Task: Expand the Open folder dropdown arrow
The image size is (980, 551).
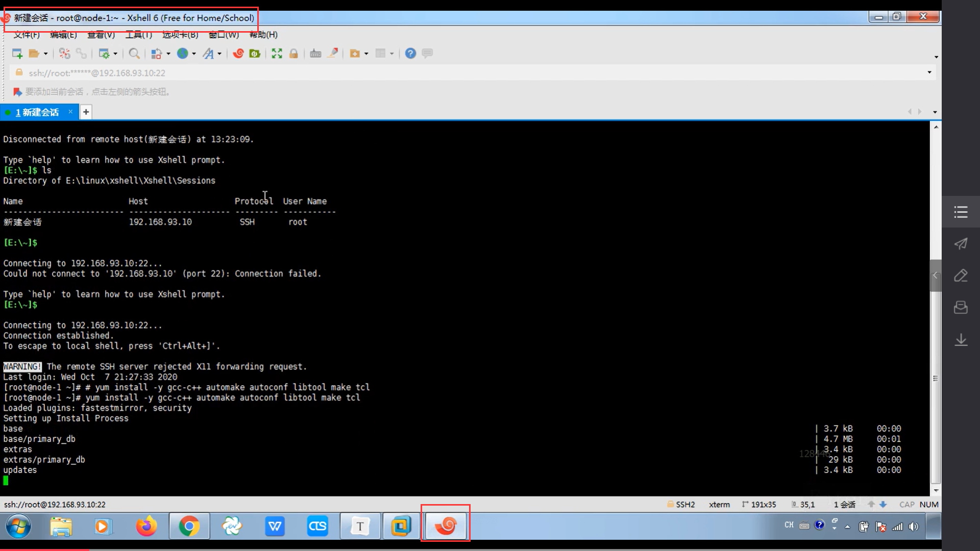Action: point(45,54)
